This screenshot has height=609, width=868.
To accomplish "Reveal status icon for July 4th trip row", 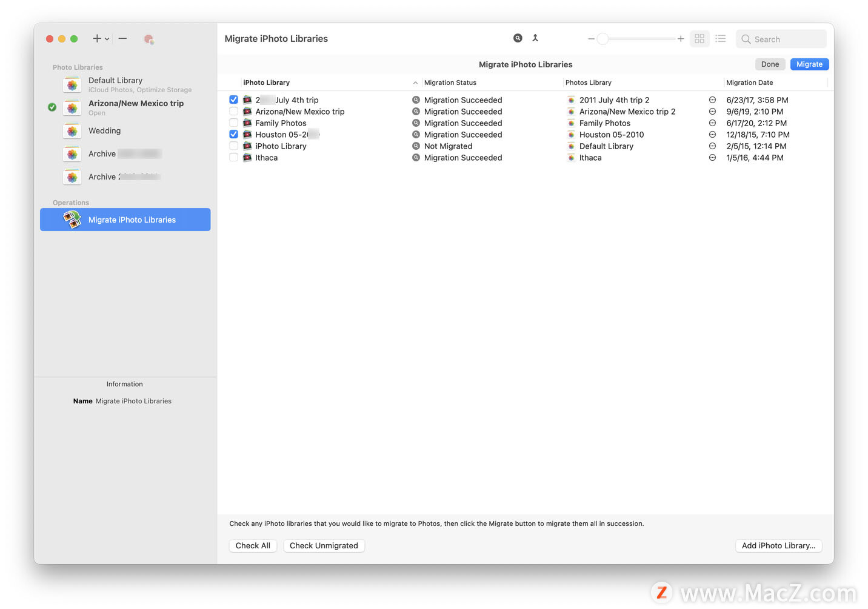I will [416, 99].
